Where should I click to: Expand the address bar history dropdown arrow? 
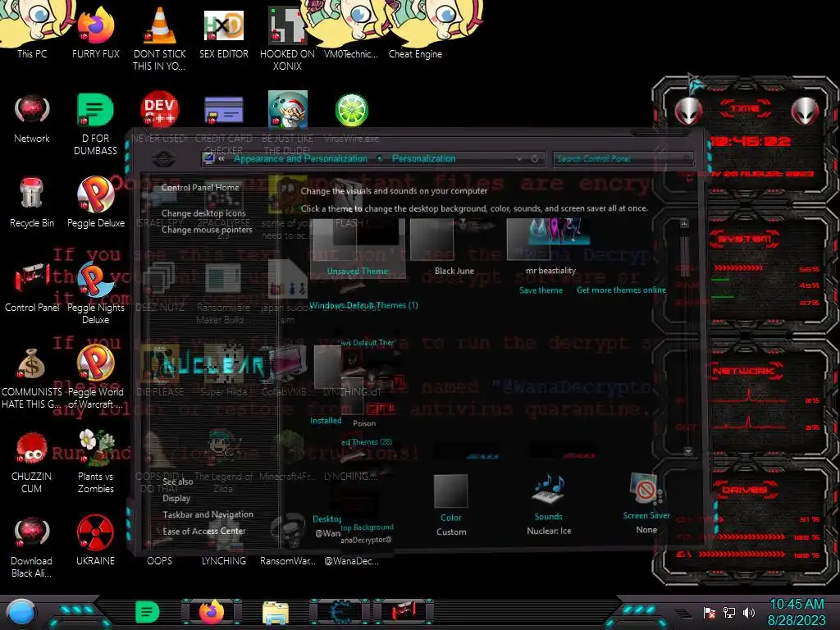click(519, 159)
